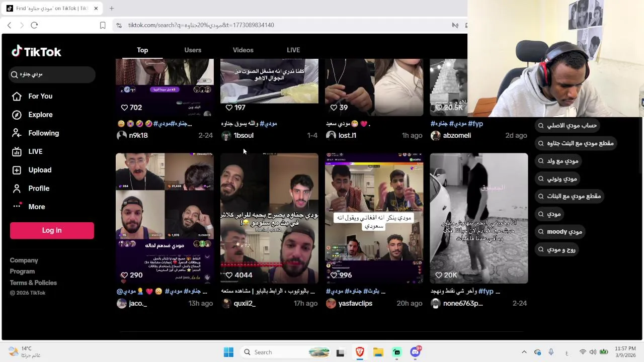
Task: Open clock showing 11:57 PM
Action: (x=625, y=352)
